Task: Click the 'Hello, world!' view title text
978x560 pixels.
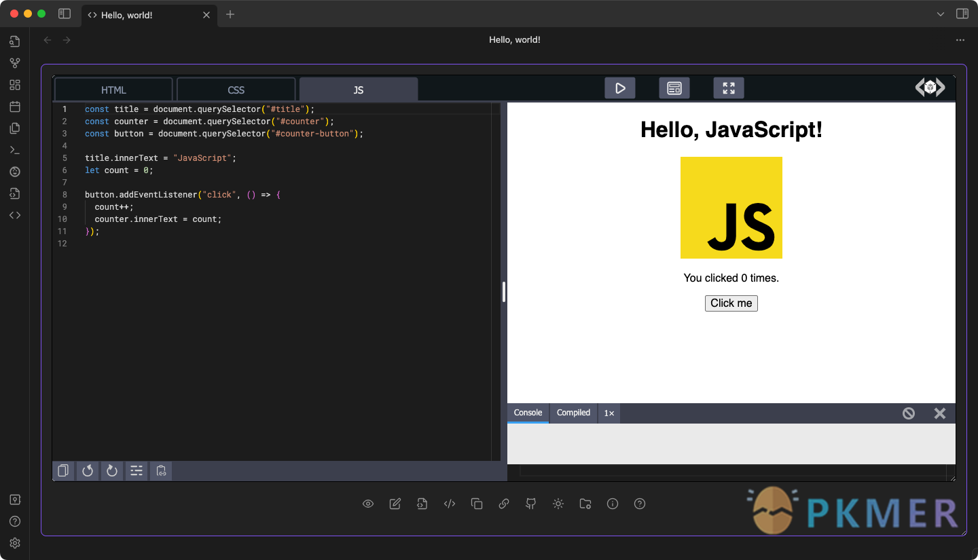Action: [x=515, y=40]
